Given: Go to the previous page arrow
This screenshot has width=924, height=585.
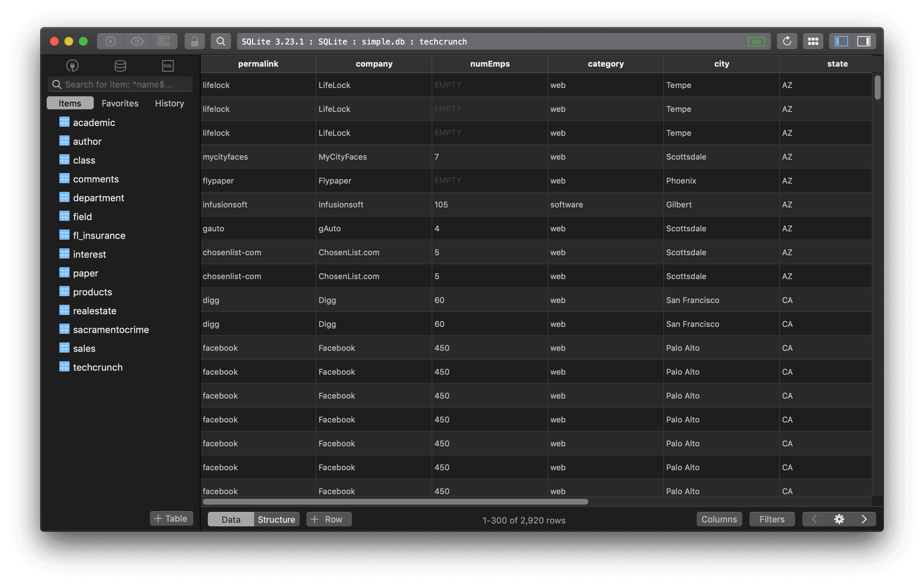Looking at the screenshot, I should pos(815,519).
